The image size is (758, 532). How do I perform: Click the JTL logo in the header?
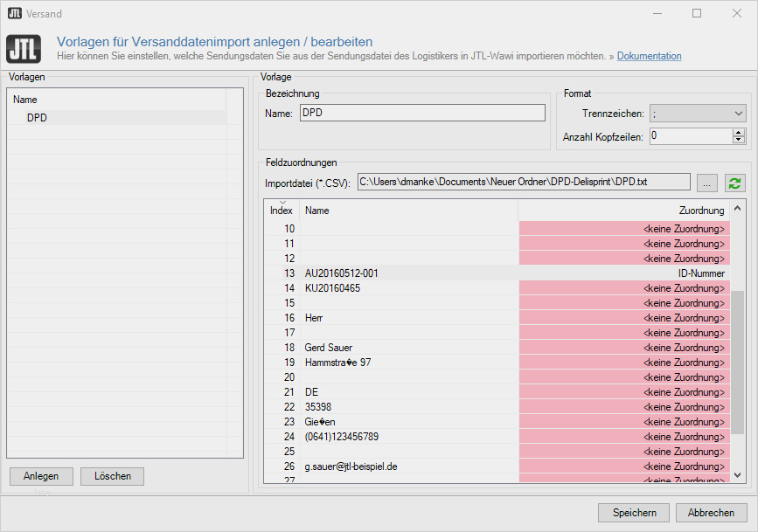click(x=23, y=48)
